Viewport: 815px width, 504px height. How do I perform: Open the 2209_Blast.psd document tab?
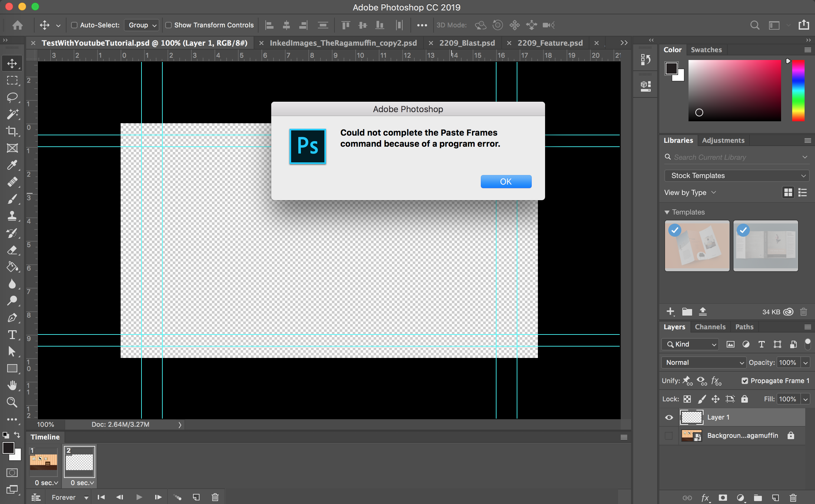(467, 43)
